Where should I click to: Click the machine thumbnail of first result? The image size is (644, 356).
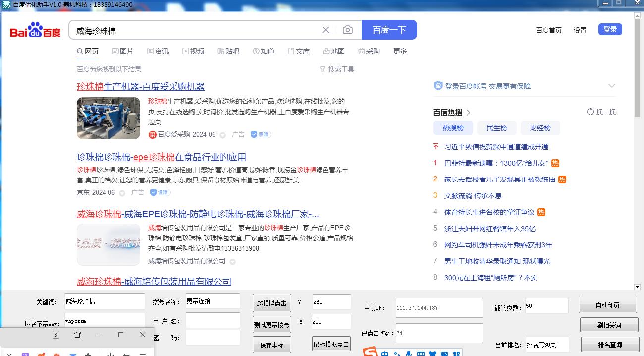pyautogui.click(x=108, y=118)
